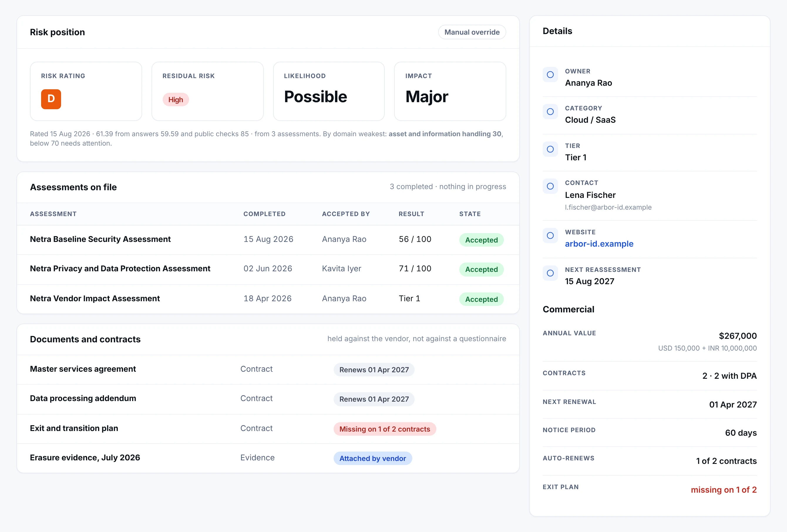
Task: Click the orange D risk rating badge
Action: [x=51, y=99]
